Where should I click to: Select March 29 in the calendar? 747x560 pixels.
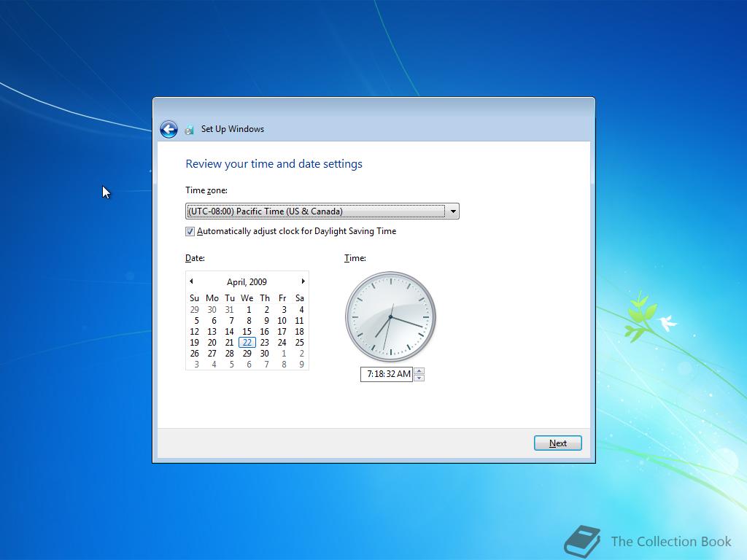pos(194,309)
